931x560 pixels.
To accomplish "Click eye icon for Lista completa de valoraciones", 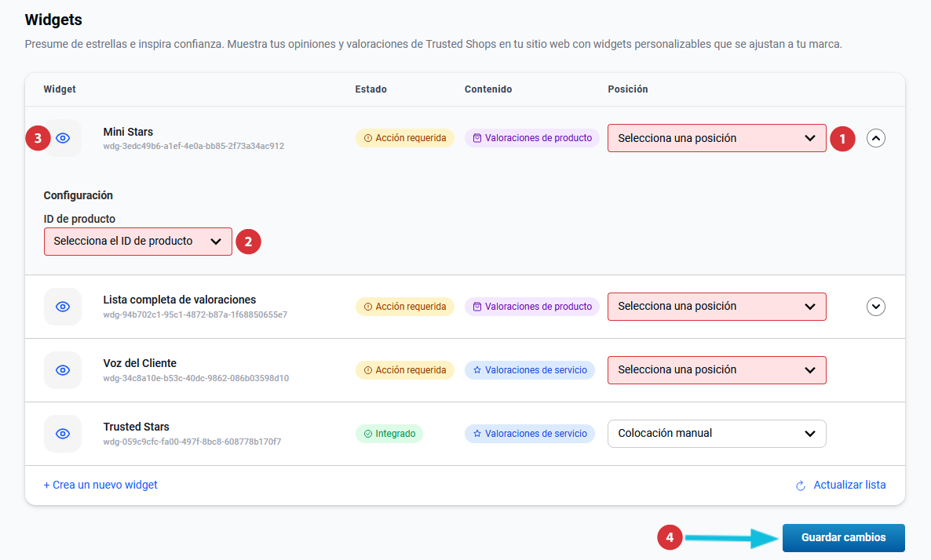I will (x=63, y=307).
